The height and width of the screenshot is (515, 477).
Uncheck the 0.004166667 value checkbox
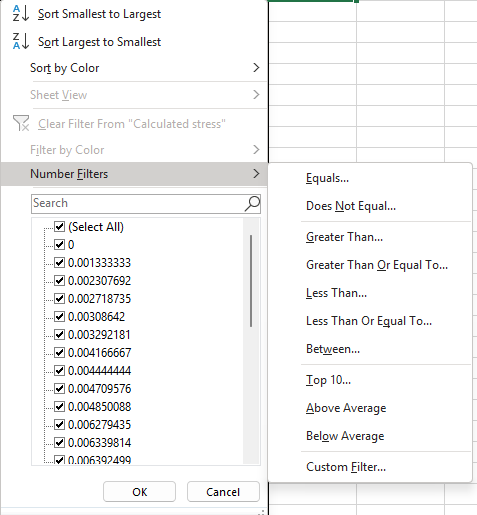(60, 353)
